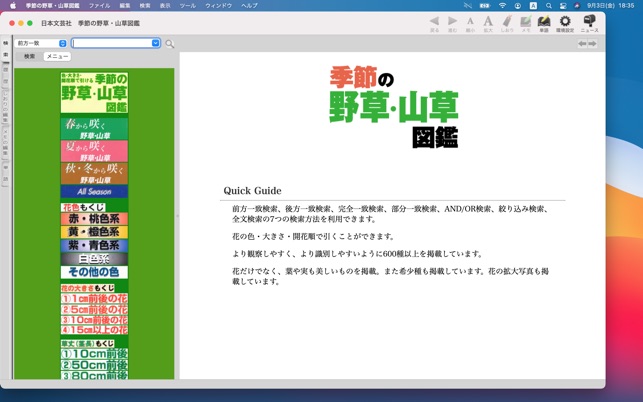Click the 戻る back arrow toolbar icon
Screen dimensions: 643x402
click(x=434, y=21)
